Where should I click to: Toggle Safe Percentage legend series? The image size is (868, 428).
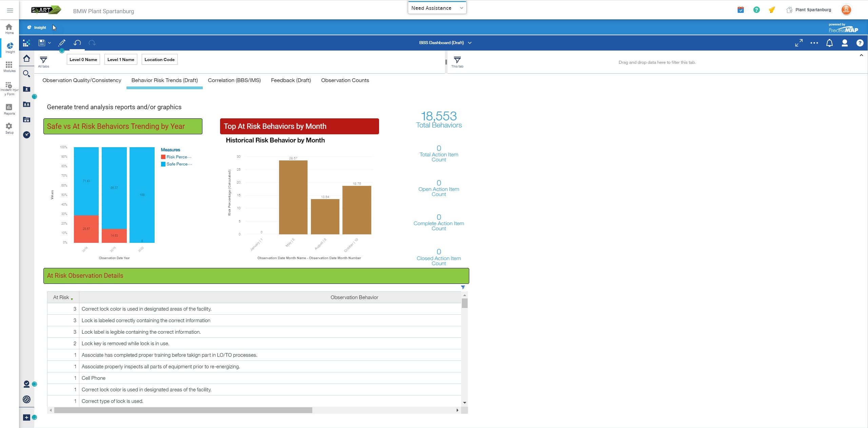tap(176, 164)
